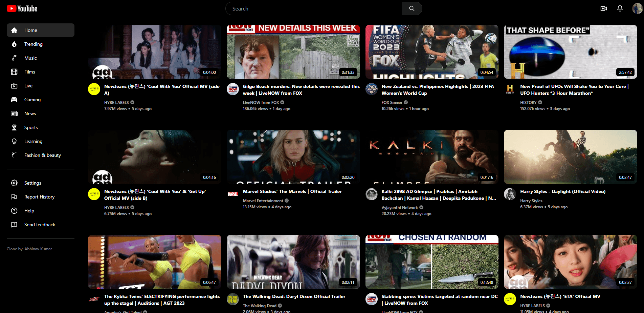Open New Zealand vs. Philippines Highlights title
This screenshot has height=313, width=644.
[438, 90]
